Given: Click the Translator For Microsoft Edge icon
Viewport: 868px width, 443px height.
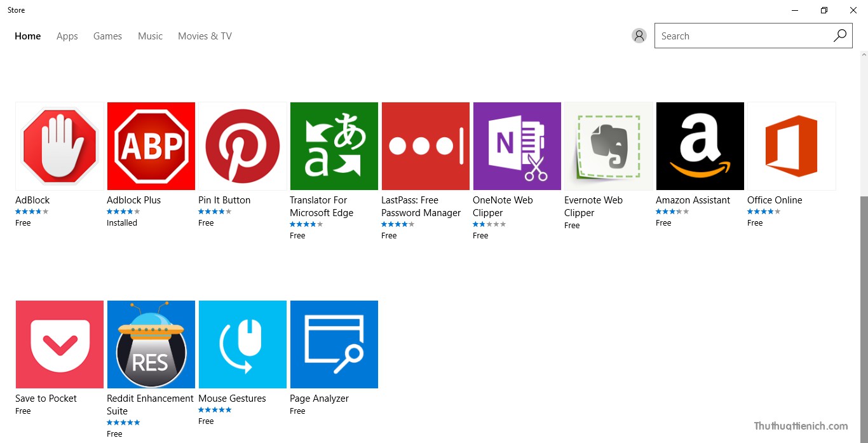Looking at the screenshot, I should [x=334, y=146].
